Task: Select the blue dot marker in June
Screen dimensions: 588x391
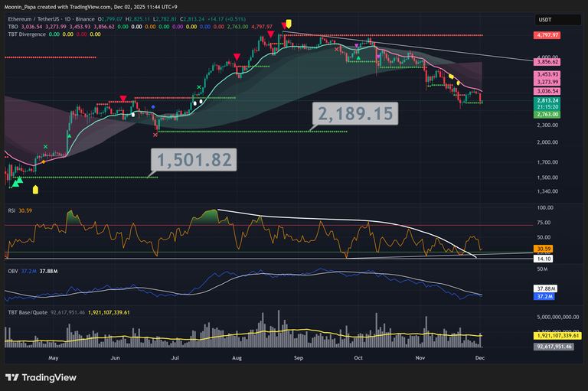Action: pyautogui.click(x=154, y=108)
